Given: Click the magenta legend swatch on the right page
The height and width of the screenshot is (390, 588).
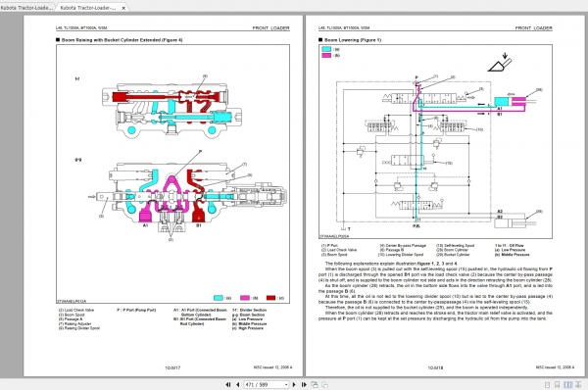Looking at the screenshot, I should pyautogui.click(x=326, y=56).
